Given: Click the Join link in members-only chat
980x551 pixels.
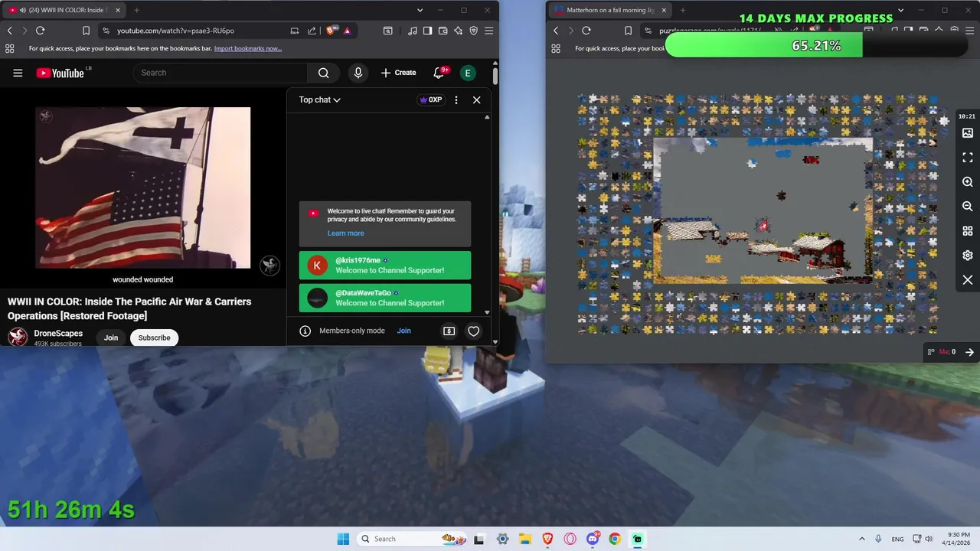Looking at the screenshot, I should click(403, 331).
